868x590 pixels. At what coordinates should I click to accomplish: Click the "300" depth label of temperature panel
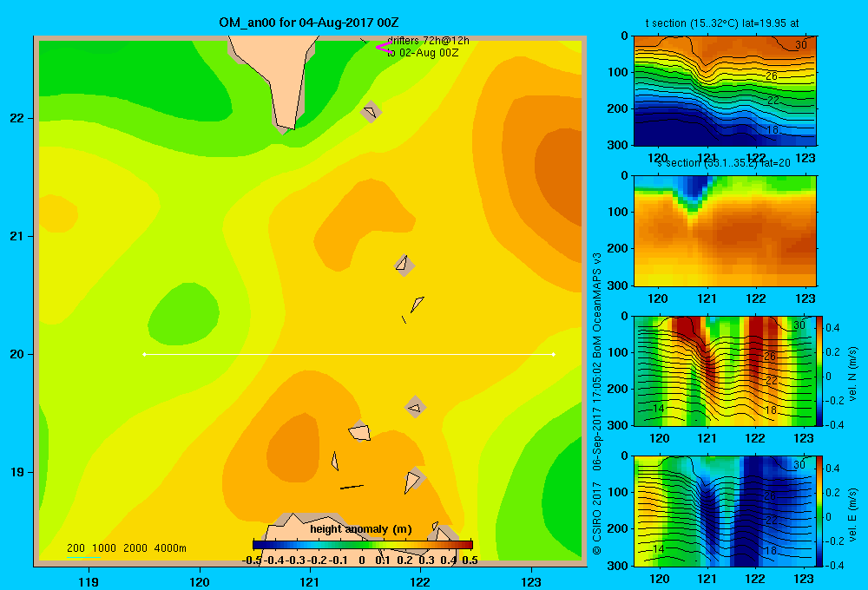point(620,144)
